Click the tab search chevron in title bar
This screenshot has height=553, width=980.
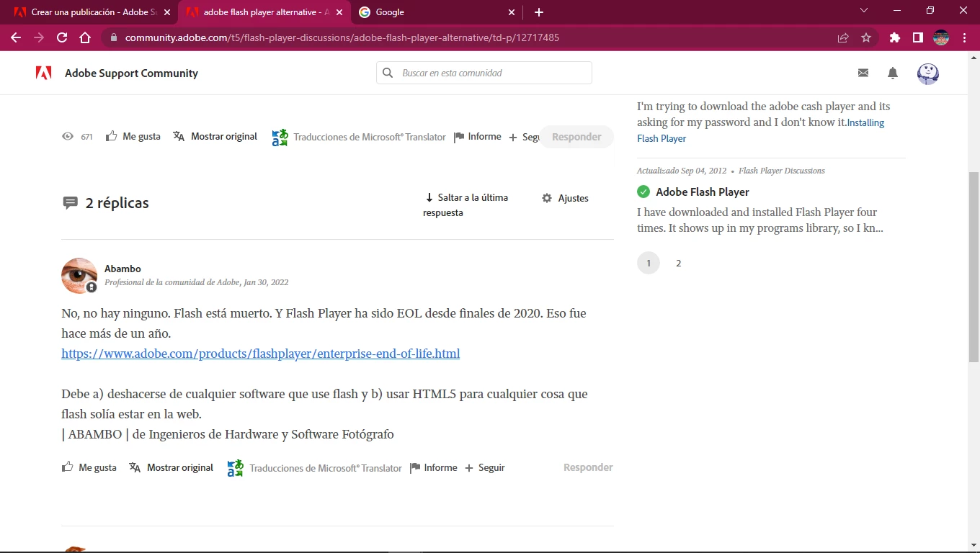[x=864, y=11]
